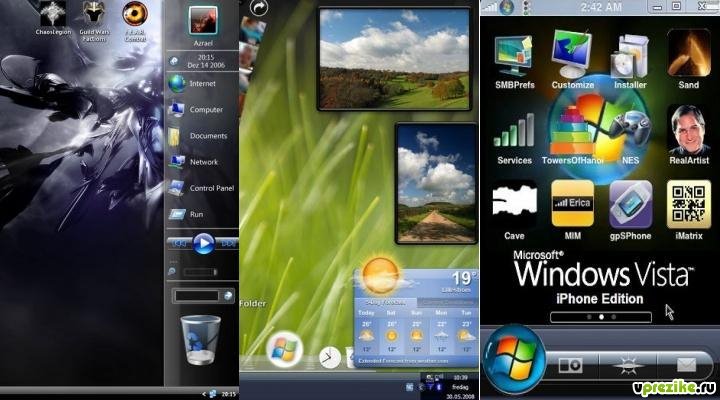
Task: Open the Sand app icon
Action: point(688,60)
